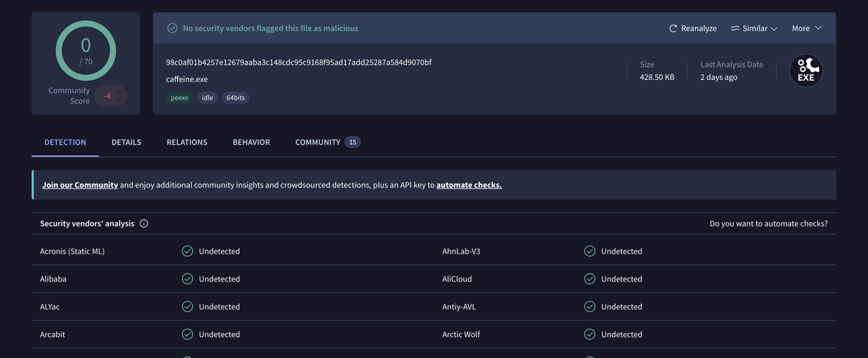
Task: Click the Last Analysis Date 2 days ago
Action: point(719,77)
